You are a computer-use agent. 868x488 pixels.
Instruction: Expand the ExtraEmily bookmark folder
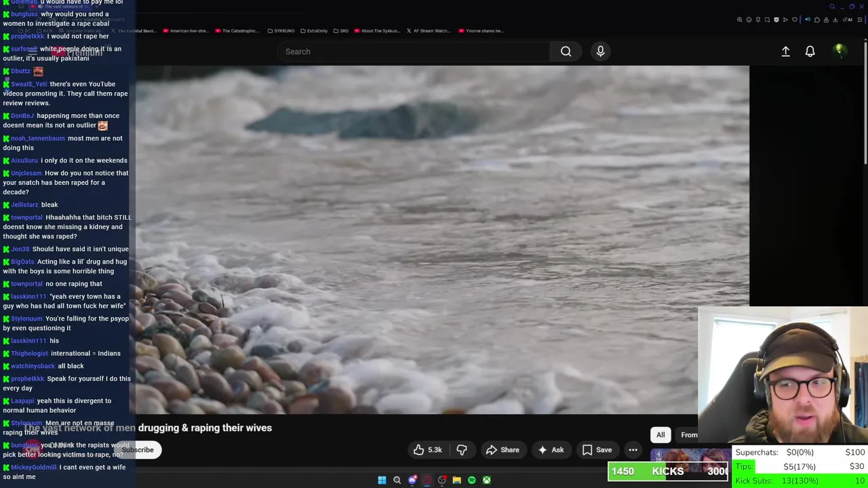coord(314,30)
